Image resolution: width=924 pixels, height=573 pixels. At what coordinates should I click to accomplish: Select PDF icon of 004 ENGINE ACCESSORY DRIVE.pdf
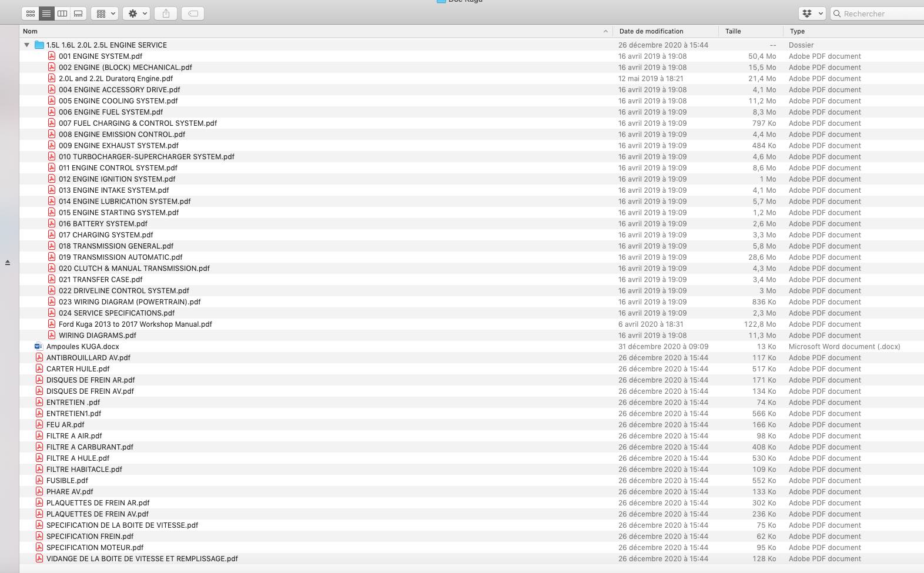click(x=52, y=89)
